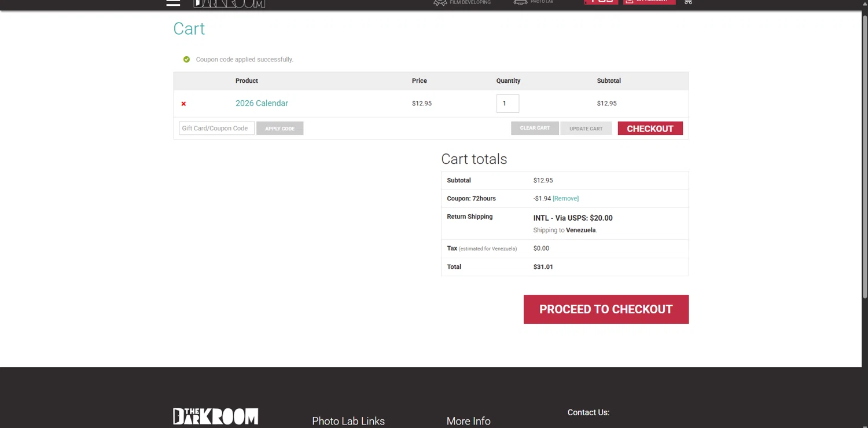Click the Apply Code button
Viewport: 868px width, 428px height.
(x=280, y=129)
